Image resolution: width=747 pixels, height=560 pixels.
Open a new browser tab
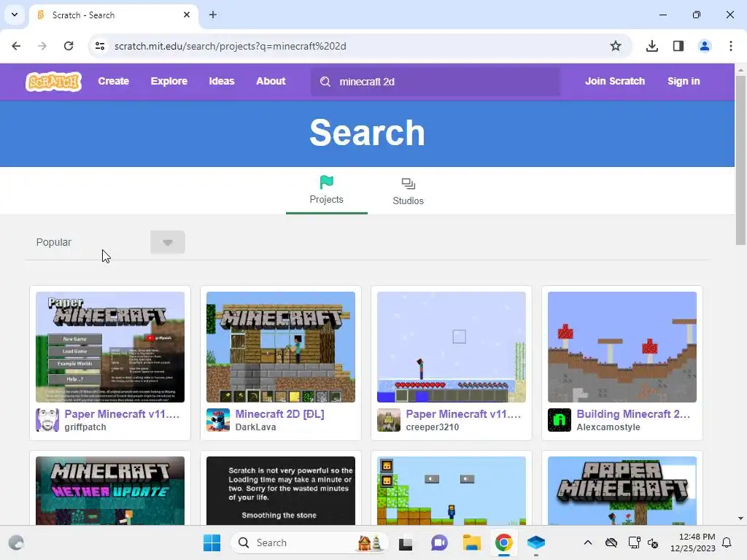[213, 15]
